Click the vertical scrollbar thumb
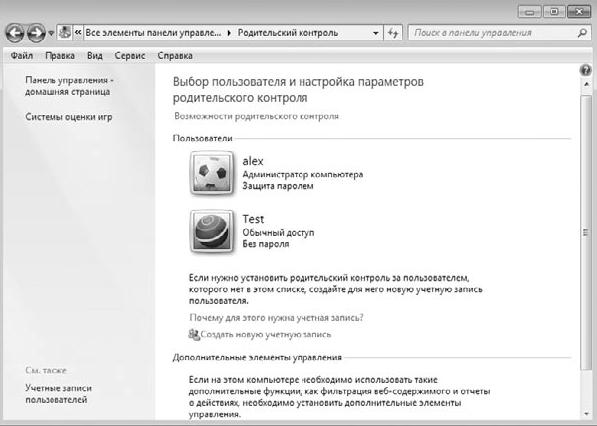 click(x=586, y=232)
